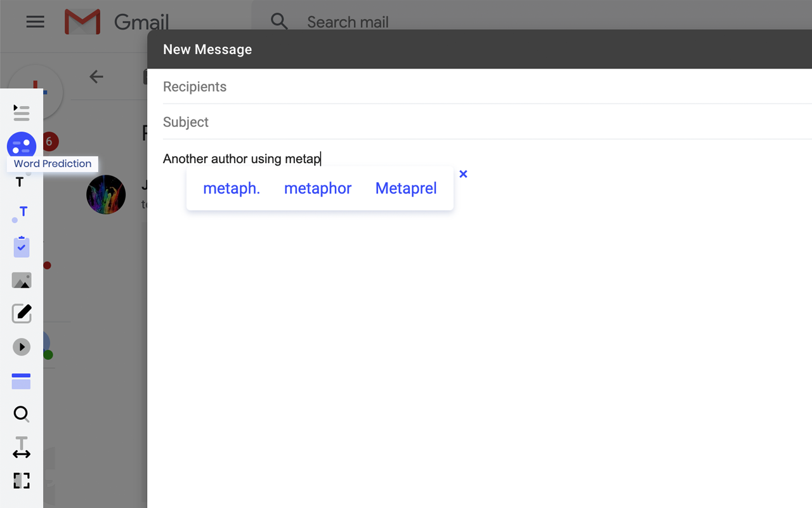Select the 'metaph.' prediction
This screenshot has width=812, height=508.
click(231, 188)
